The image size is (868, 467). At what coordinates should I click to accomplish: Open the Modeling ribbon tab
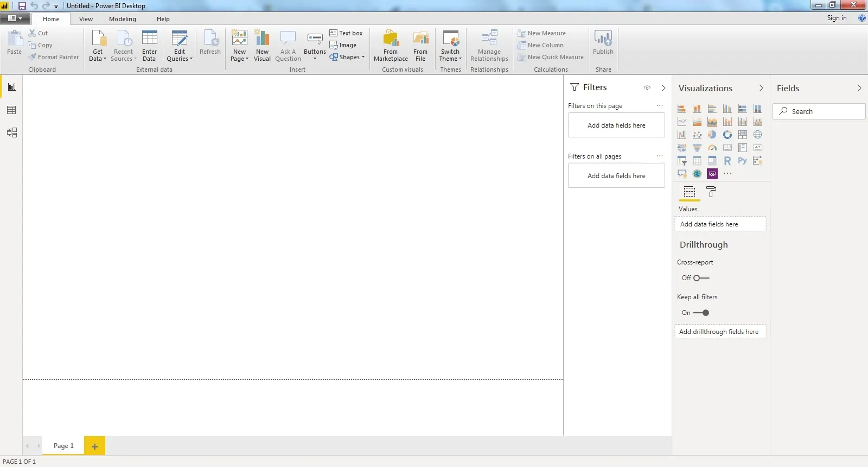[x=123, y=19]
